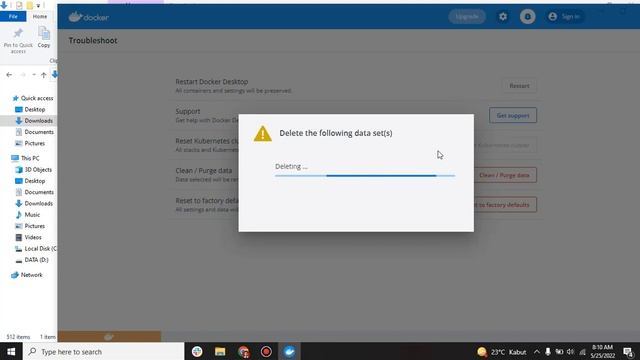640x360 pixels.
Task: Open the Quick Access Toolbar customize dropdown
Action: [38, 6]
